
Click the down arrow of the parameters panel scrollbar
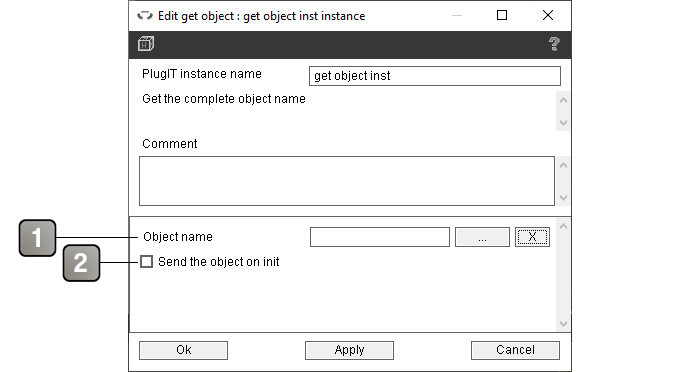tap(563, 323)
